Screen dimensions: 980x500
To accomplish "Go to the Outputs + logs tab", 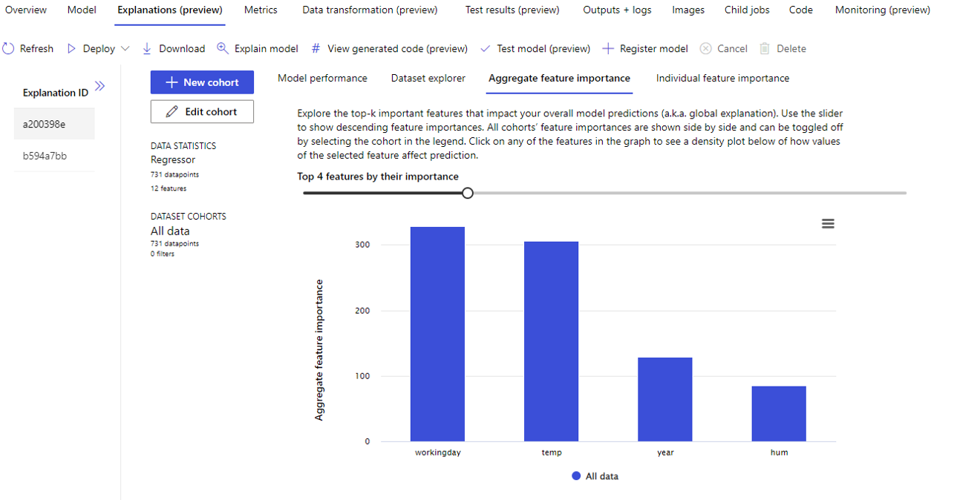I will [616, 10].
